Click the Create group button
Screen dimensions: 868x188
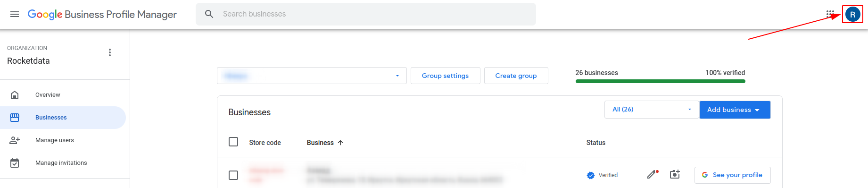(516, 76)
